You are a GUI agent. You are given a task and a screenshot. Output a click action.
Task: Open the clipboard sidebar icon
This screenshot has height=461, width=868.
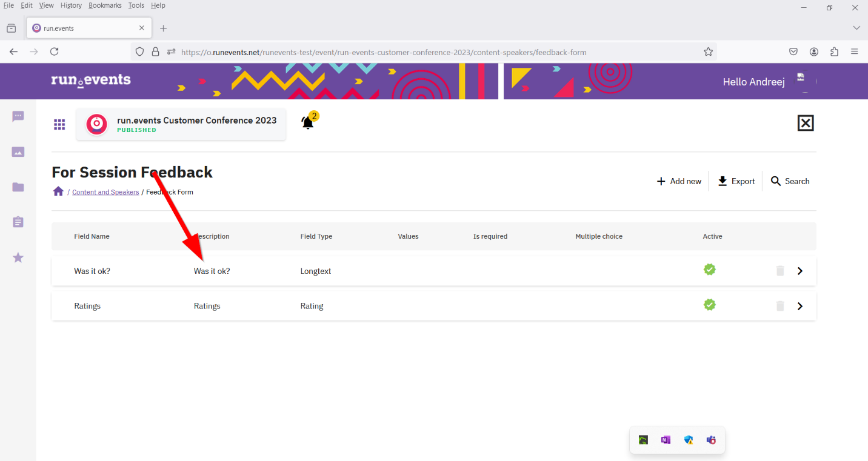coord(18,222)
